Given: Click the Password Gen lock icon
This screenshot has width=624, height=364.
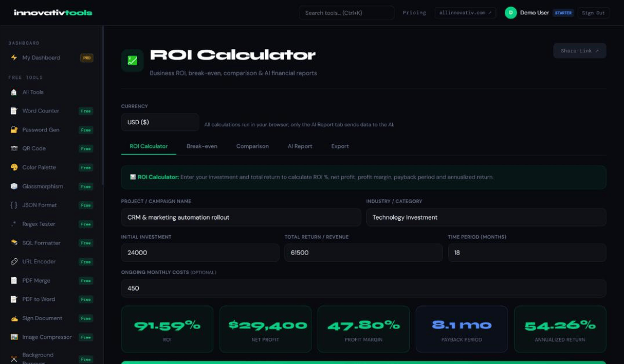Looking at the screenshot, I should 14,130.
